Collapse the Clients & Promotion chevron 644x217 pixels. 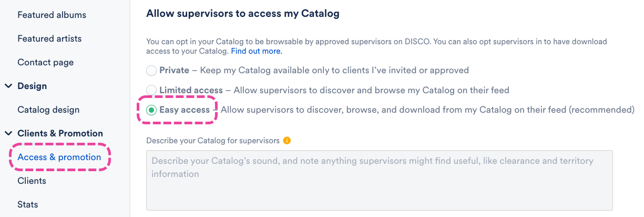click(x=8, y=133)
